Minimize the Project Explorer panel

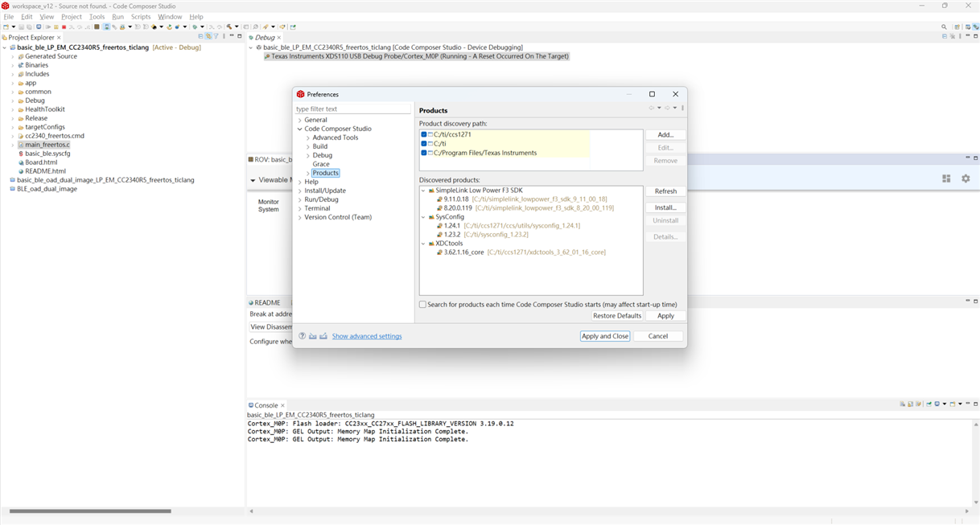232,35
